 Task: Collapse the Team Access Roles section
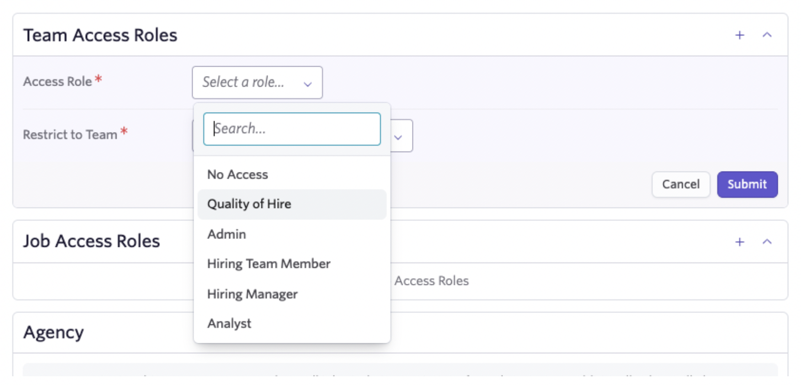(767, 35)
